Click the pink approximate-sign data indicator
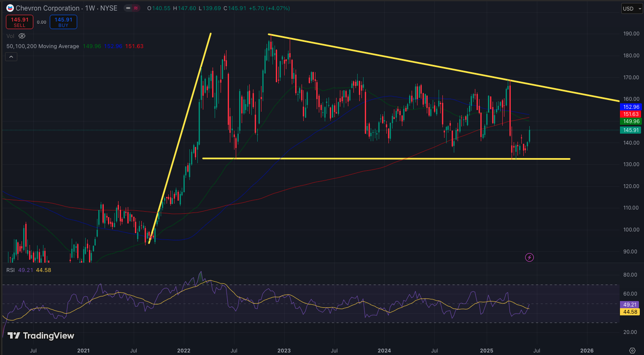Image resolution: width=644 pixels, height=355 pixels. [136, 8]
